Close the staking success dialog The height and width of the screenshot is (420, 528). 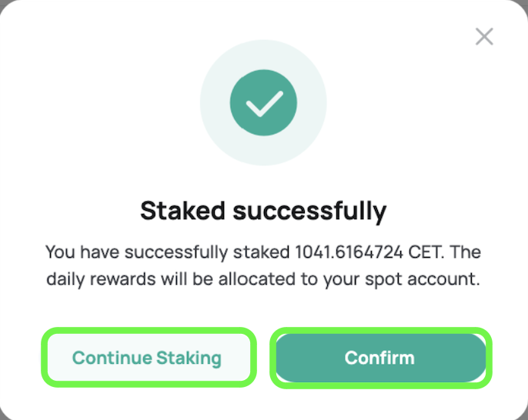(484, 36)
